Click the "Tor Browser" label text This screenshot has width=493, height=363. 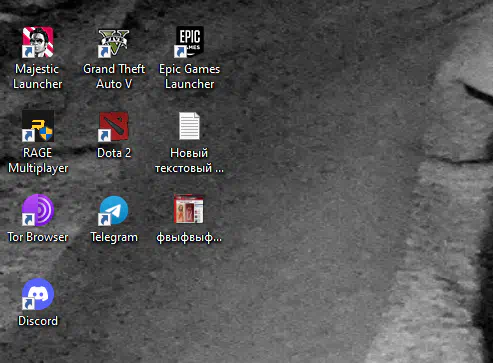click(38, 237)
